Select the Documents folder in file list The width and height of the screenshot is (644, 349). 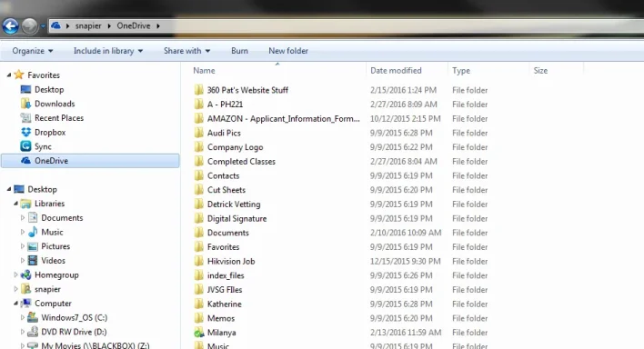(228, 233)
